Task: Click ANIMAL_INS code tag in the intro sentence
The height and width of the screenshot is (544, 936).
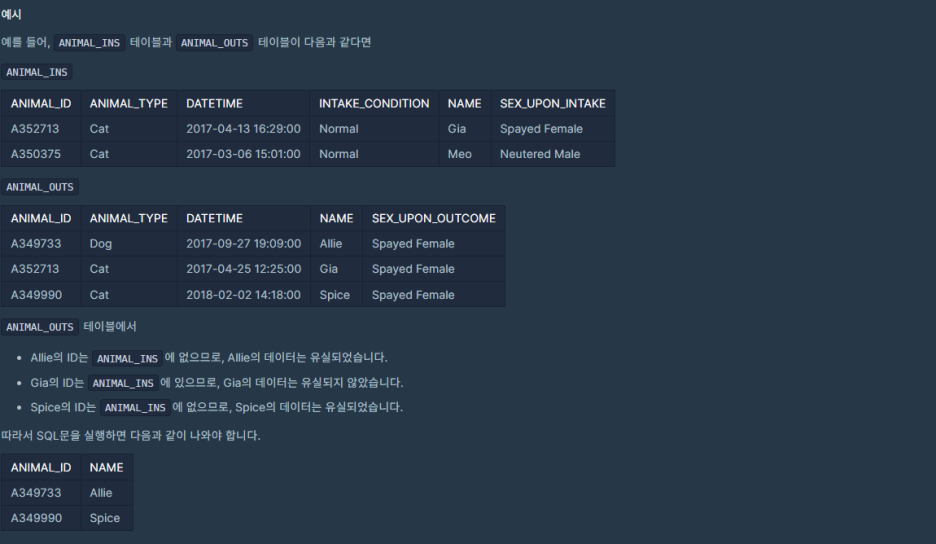Action: 89,43
